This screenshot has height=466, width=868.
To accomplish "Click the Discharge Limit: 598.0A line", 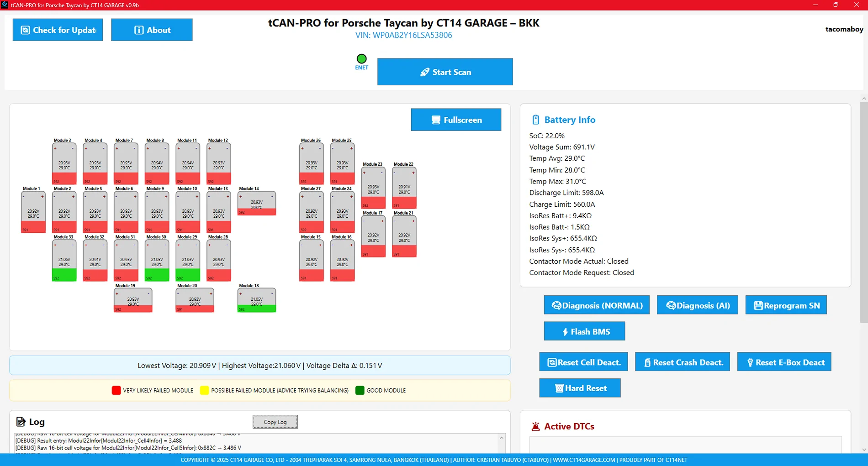I will [566, 193].
